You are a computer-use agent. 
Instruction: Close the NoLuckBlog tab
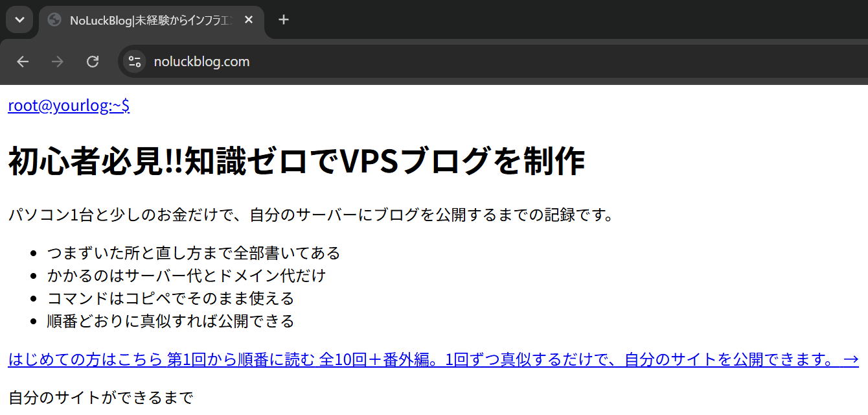(249, 20)
